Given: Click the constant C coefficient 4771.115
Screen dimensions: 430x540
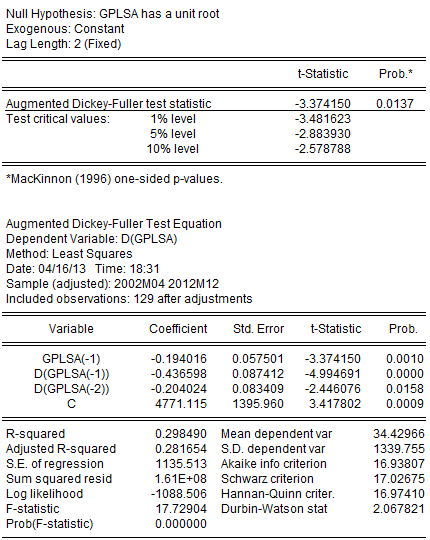Looking at the screenshot, I should [x=181, y=404].
